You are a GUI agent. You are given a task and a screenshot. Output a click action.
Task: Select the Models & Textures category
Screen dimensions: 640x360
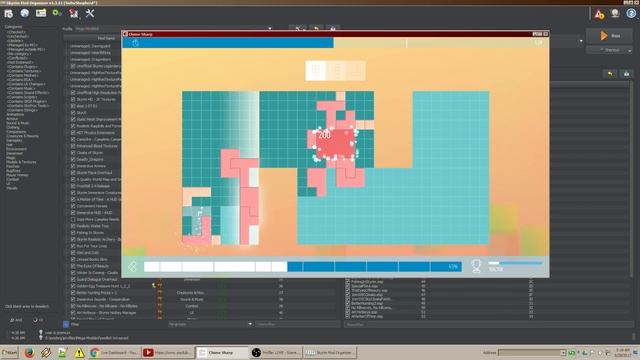pyautogui.click(x=21, y=162)
